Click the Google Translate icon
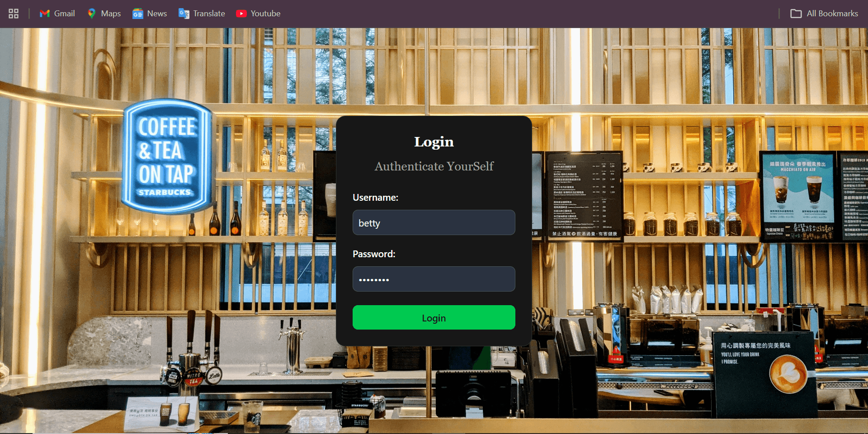This screenshot has height=434, width=868. (184, 14)
